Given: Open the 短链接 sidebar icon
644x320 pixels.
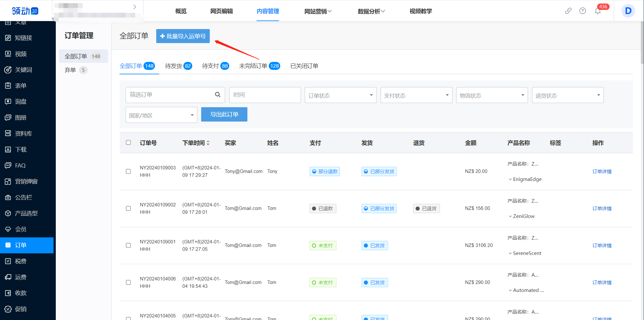Looking at the screenshot, I should (8, 38).
